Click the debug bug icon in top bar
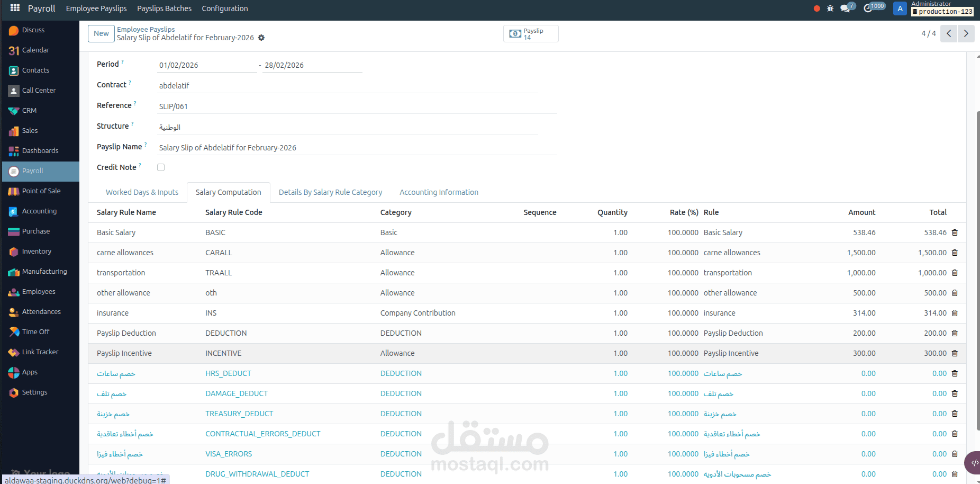980x484 pixels. pyautogui.click(x=830, y=8)
